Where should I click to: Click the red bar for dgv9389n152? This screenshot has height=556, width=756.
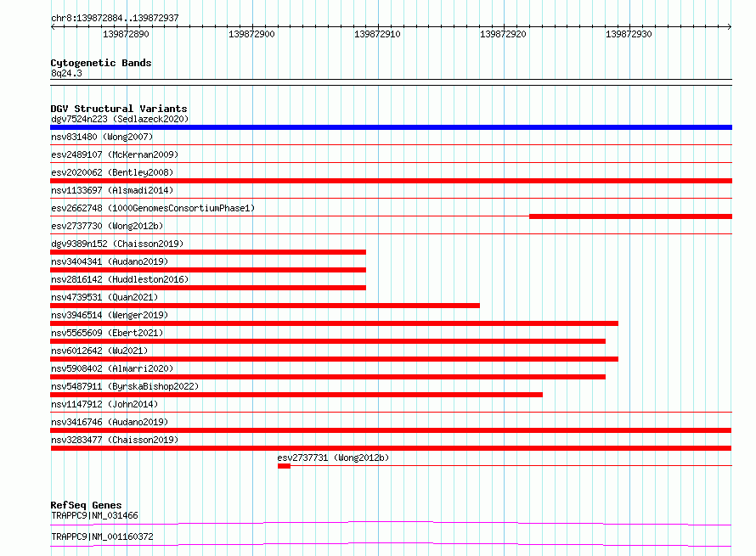pyautogui.click(x=208, y=252)
